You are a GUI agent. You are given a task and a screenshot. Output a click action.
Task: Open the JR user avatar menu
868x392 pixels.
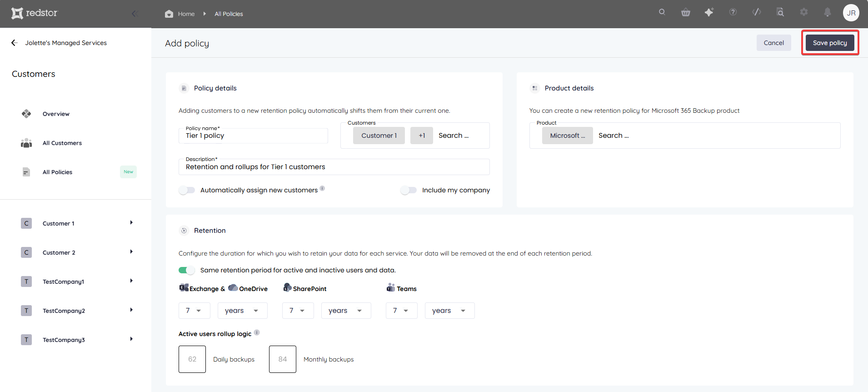851,13
